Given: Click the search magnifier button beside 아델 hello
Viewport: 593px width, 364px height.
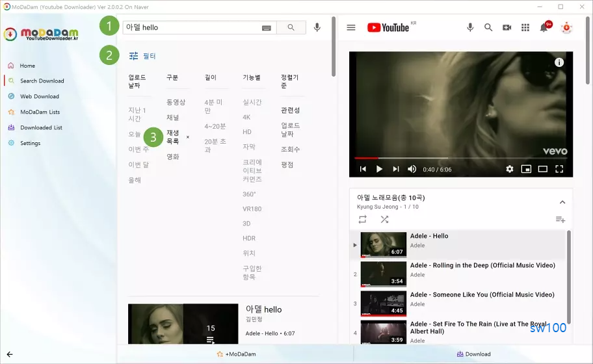Looking at the screenshot, I should tap(291, 27).
